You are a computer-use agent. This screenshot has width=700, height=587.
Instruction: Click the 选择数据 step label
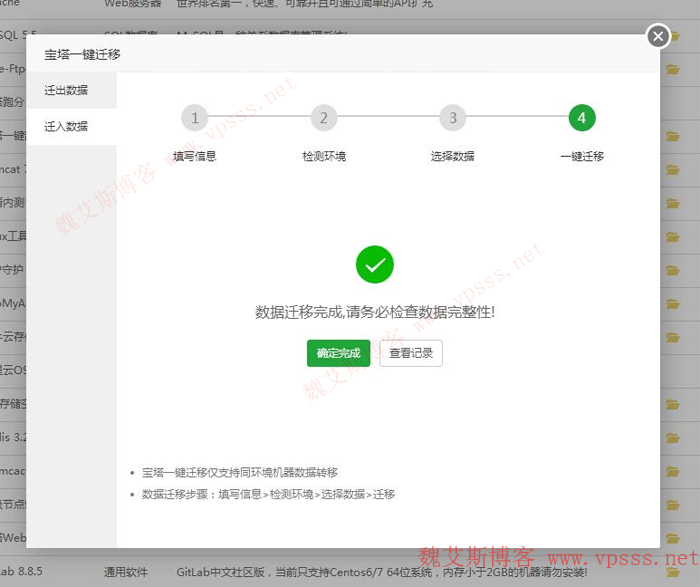tap(453, 156)
